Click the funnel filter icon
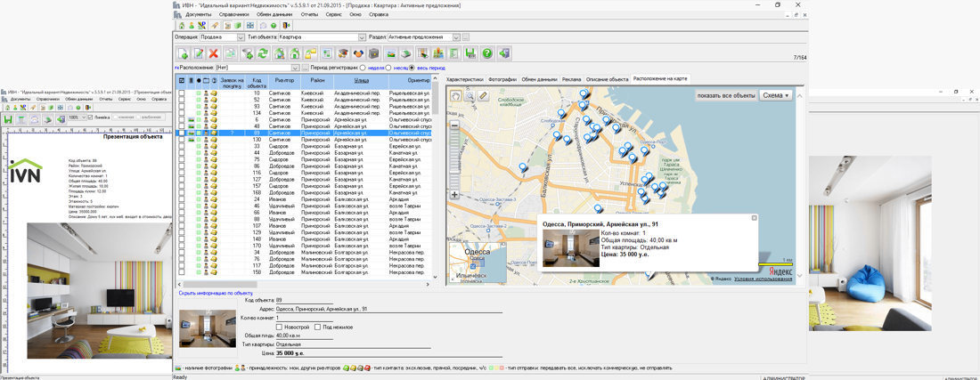Screen dimensions: 980x380 (x=248, y=53)
